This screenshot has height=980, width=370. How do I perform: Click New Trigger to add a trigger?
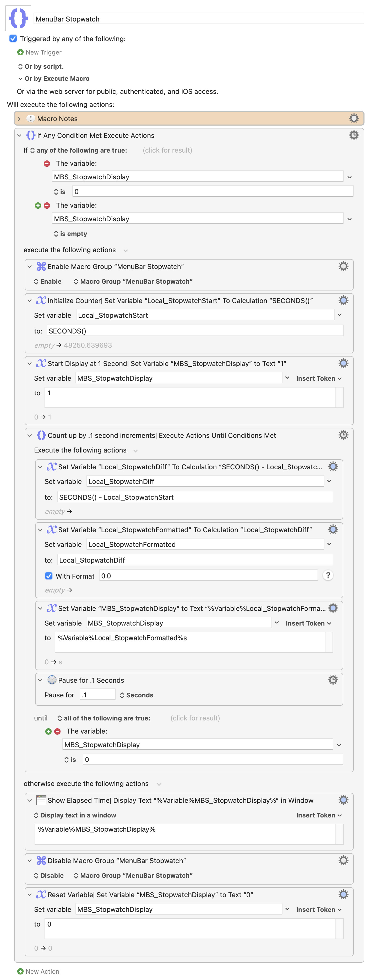pyautogui.click(x=43, y=52)
